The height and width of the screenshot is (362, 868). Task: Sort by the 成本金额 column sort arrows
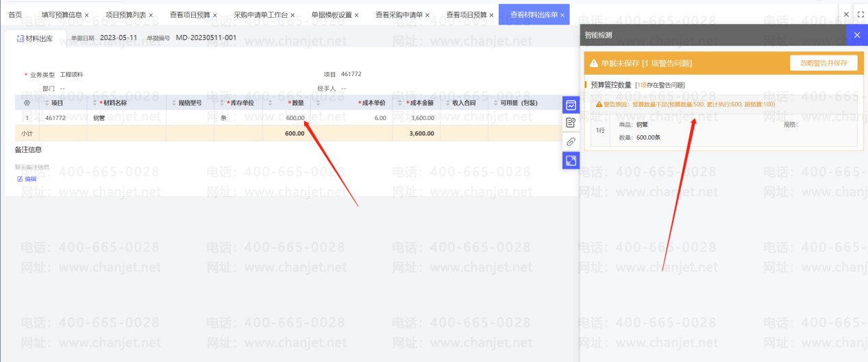399,103
